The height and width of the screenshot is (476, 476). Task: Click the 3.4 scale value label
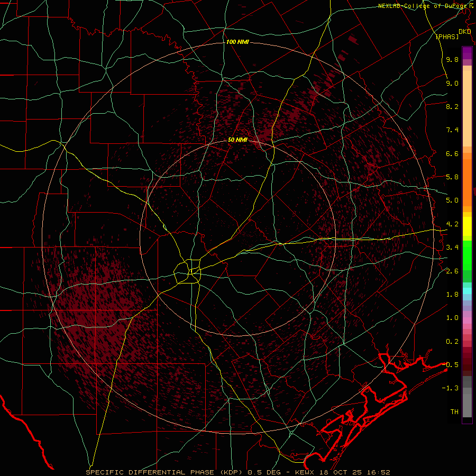(452, 248)
